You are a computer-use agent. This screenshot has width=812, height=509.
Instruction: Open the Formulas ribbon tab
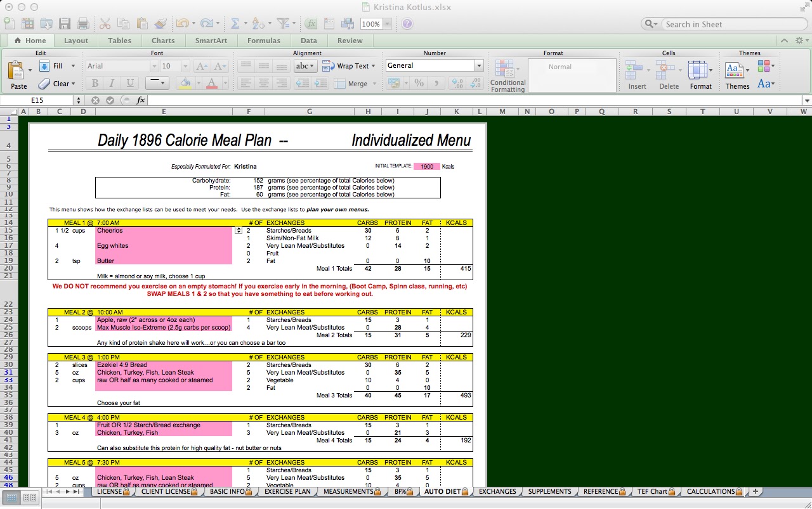(264, 41)
